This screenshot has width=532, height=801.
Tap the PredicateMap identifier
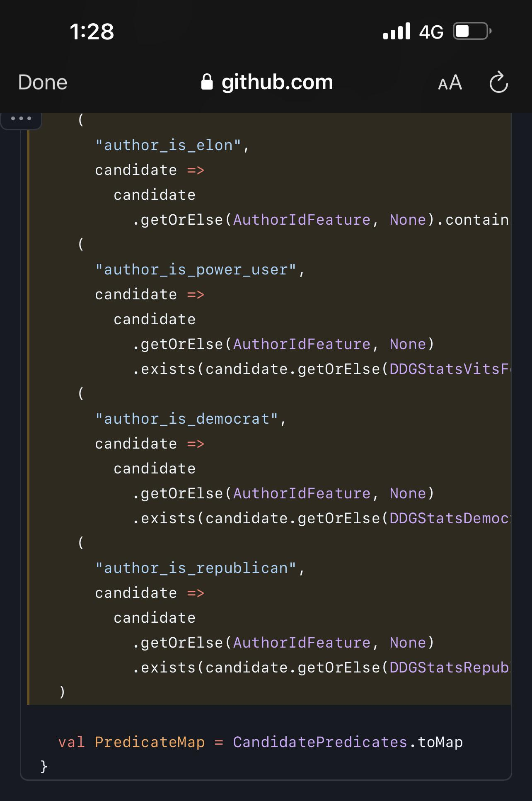pyautogui.click(x=150, y=742)
